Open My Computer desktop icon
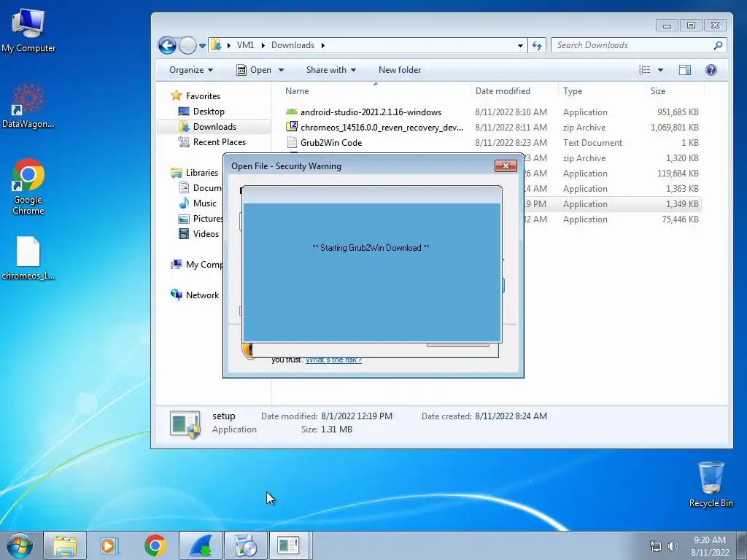The height and width of the screenshot is (560, 747). pos(28,30)
